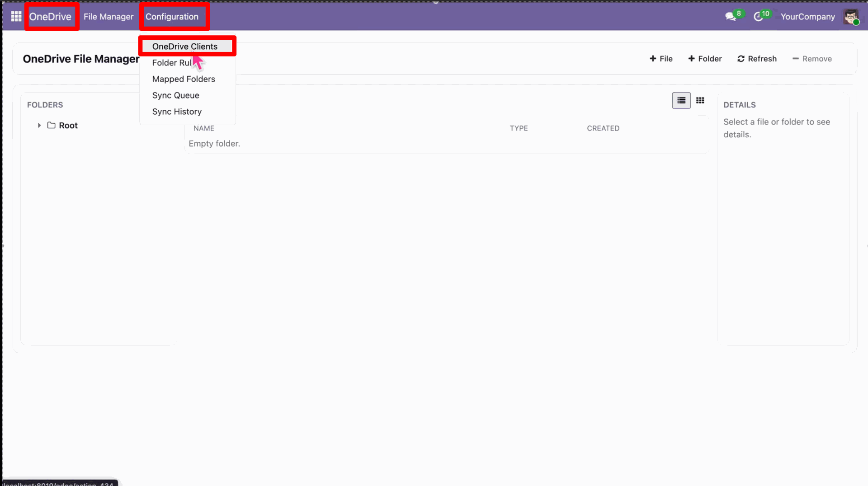Screen dimensions: 868x486
Task: Open the File Manager menu
Action: (x=108, y=17)
